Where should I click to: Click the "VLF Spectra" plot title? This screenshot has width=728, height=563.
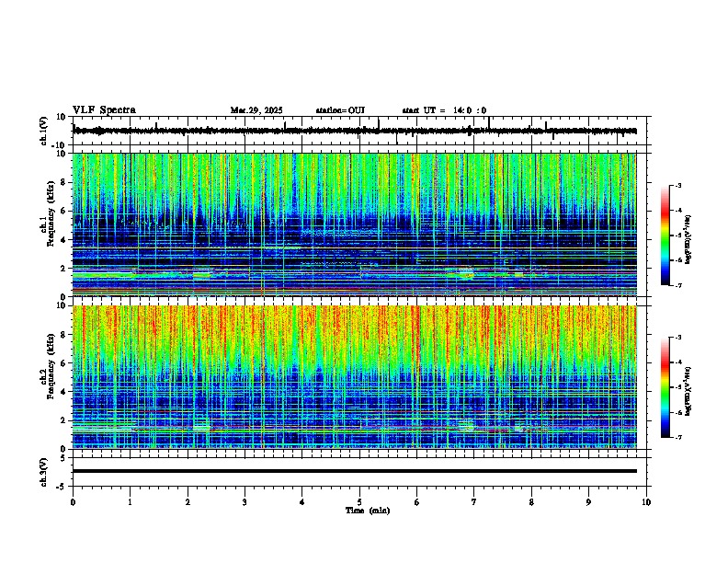pyautogui.click(x=104, y=110)
